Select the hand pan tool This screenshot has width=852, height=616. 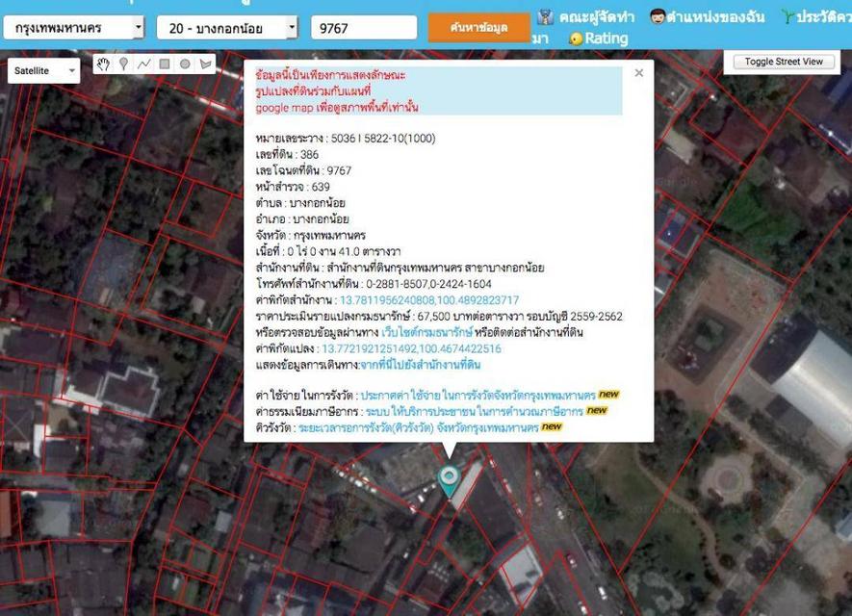[x=104, y=64]
